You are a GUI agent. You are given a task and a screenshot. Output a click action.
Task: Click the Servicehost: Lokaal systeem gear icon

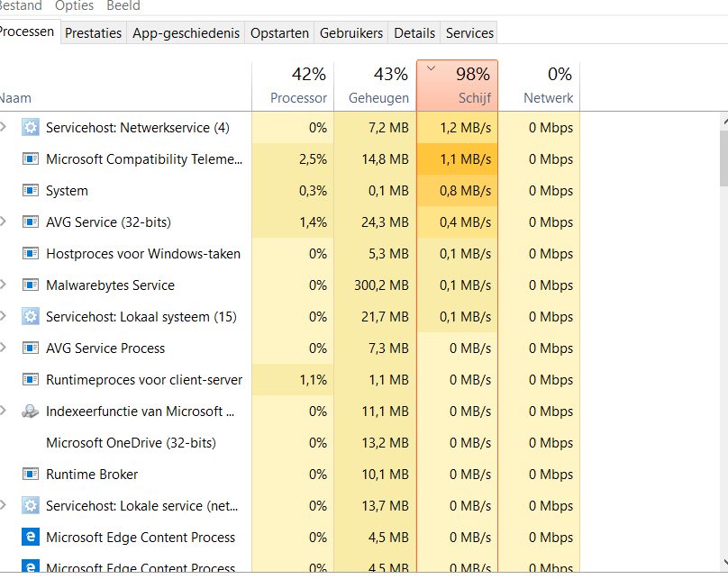pos(31,317)
